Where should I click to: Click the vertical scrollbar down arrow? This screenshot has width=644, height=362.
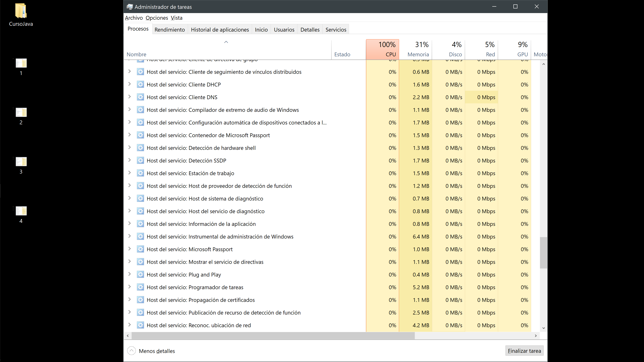(x=544, y=328)
